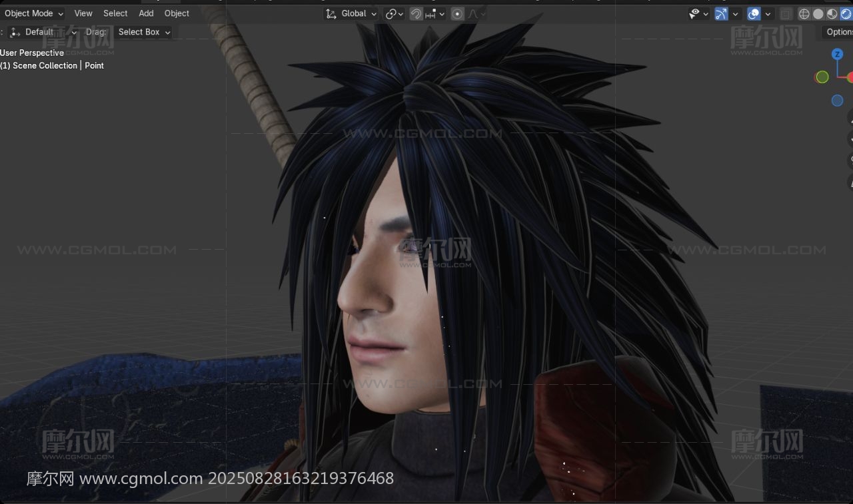Toggle show gizmos button
This screenshot has width=853, height=504.
coord(721,13)
